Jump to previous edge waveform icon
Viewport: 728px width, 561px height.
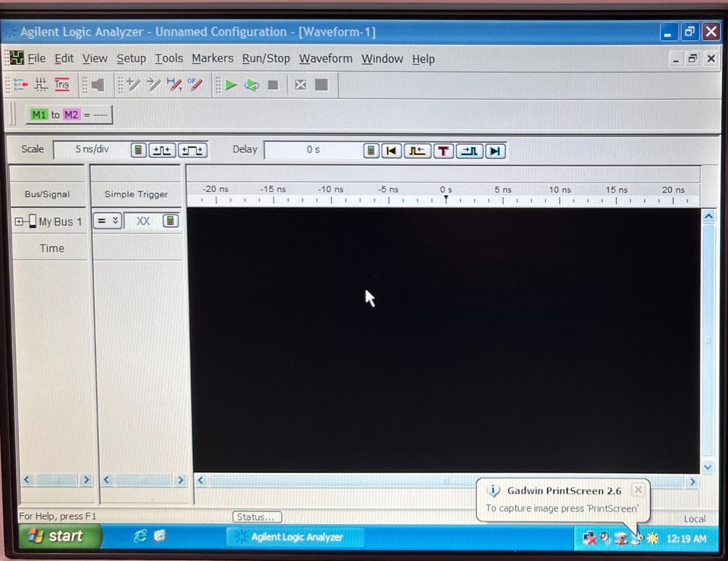(x=417, y=151)
